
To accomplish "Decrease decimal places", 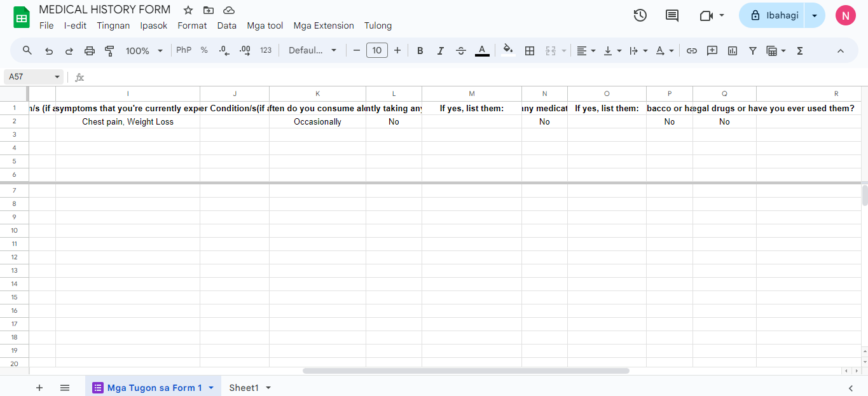I will 224,50.
